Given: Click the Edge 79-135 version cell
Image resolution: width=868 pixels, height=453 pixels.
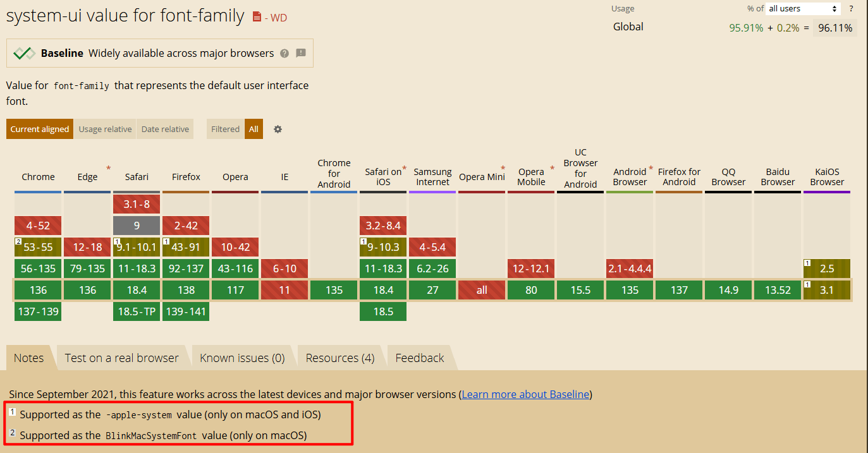Looking at the screenshot, I should [x=87, y=269].
